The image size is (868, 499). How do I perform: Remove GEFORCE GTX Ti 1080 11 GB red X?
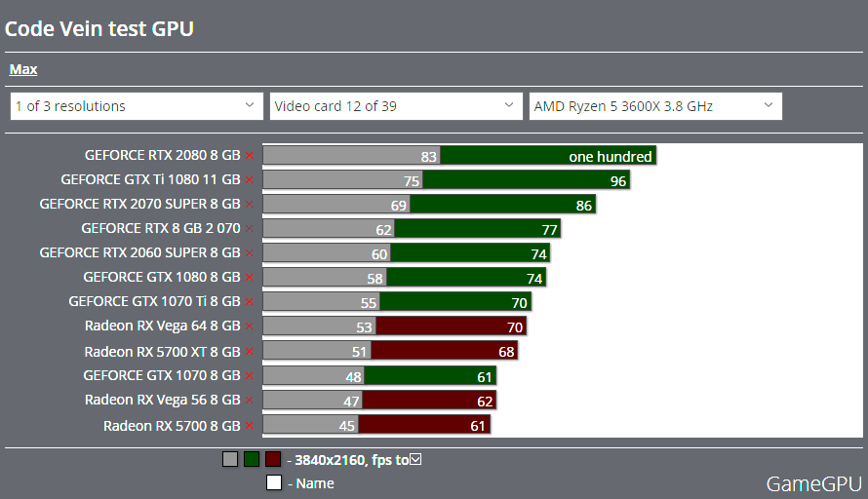(249, 180)
